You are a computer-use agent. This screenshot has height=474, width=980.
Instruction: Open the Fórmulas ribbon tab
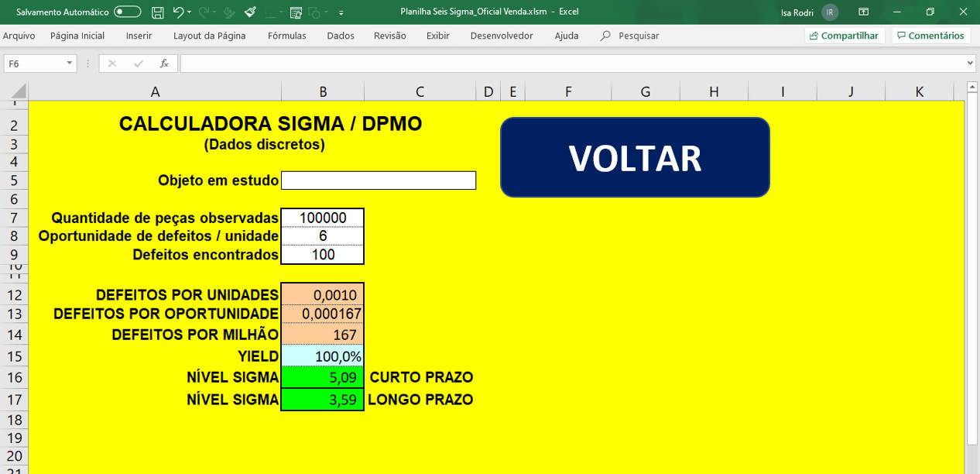286,36
